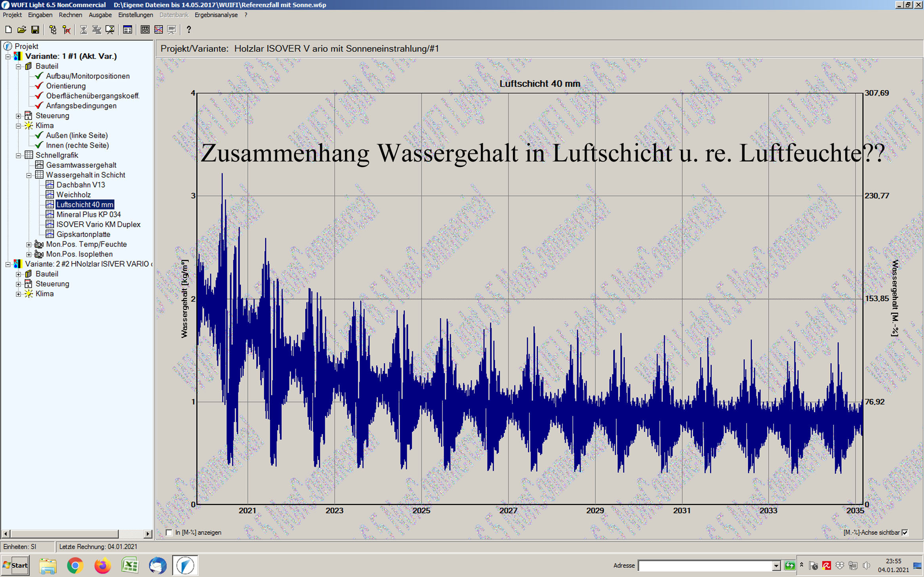Image resolution: width=924 pixels, height=577 pixels.
Task: Disable the [M.-%]-Achse sichtbar checkbox
Action: pos(905,532)
